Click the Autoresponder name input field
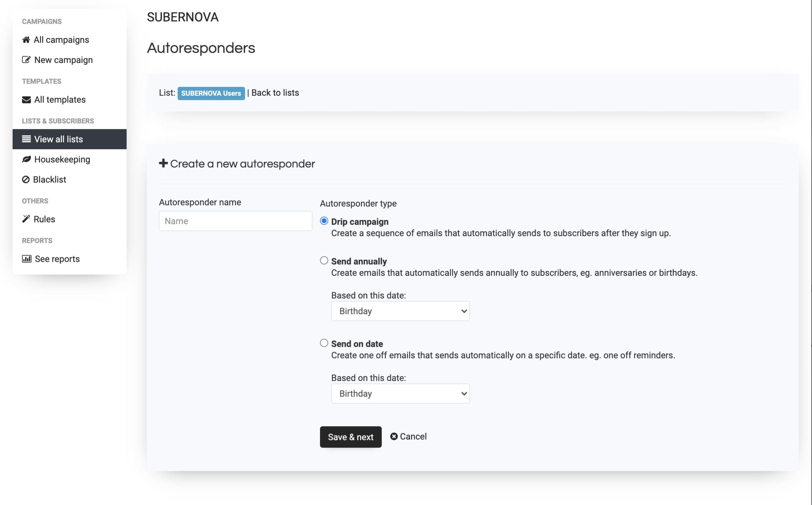This screenshot has width=812, height=505. [x=235, y=221]
